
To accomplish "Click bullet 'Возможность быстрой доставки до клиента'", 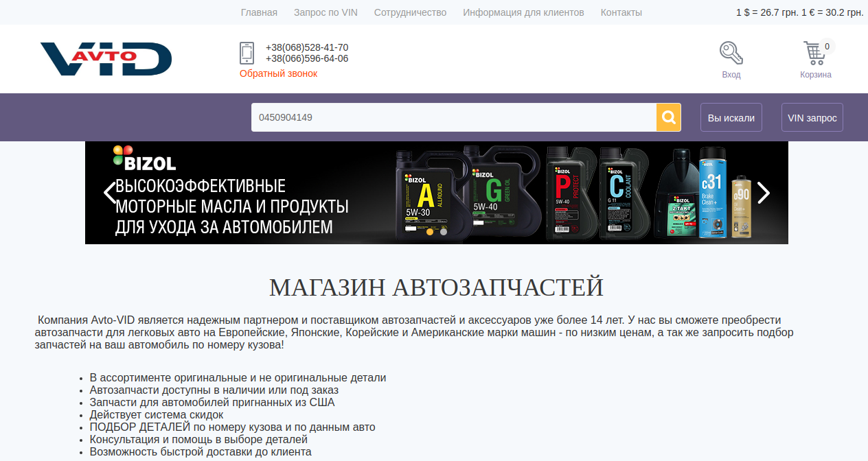I will (201, 452).
